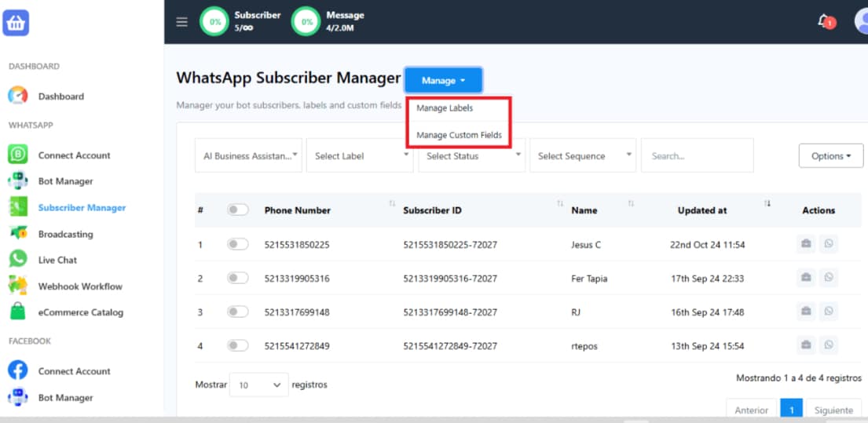Toggle the switch for subscriber 5215531850225

click(x=237, y=245)
